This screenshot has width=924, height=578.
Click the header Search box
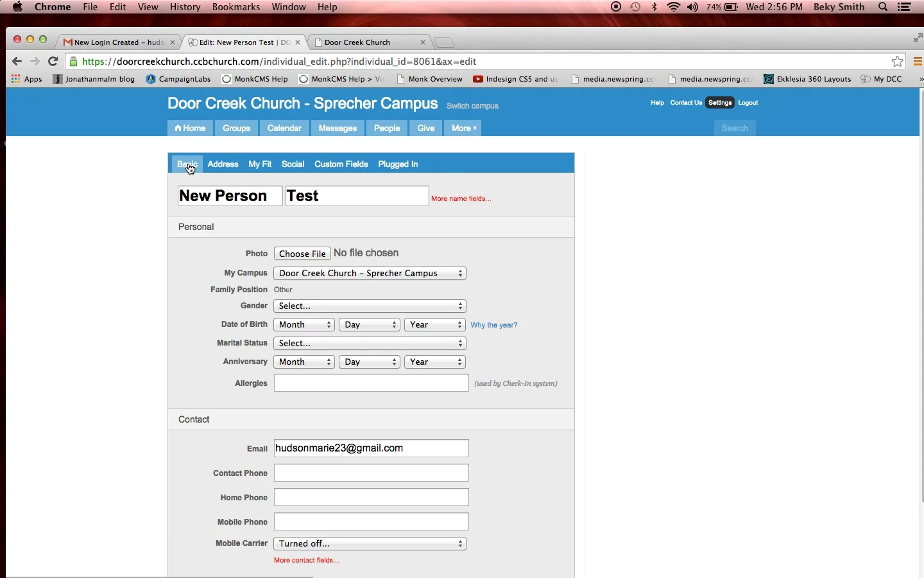pyautogui.click(x=735, y=128)
